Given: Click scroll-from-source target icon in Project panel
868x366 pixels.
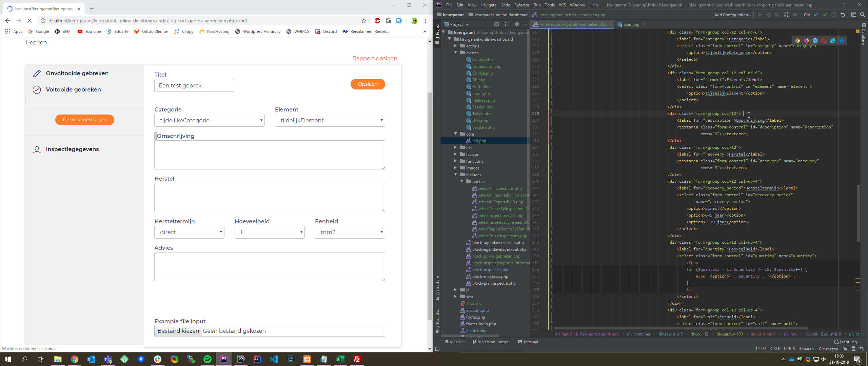Looking at the screenshot, I should tap(496, 24).
